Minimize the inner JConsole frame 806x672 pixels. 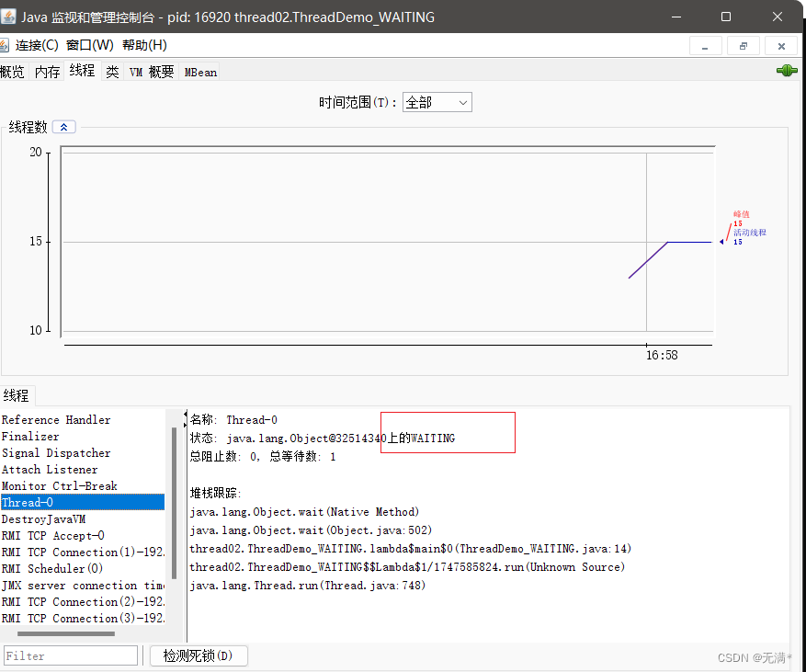click(x=706, y=46)
